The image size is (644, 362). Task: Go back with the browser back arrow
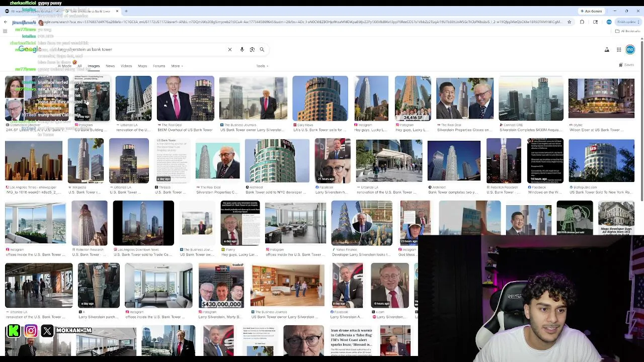(x=6, y=22)
